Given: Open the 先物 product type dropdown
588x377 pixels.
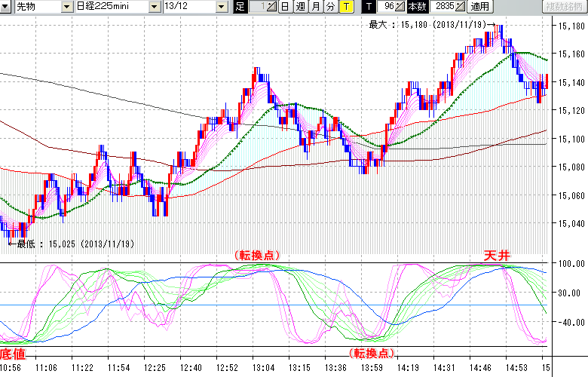Looking at the screenshot, I should pyautogui.click(x=66, y=7).
